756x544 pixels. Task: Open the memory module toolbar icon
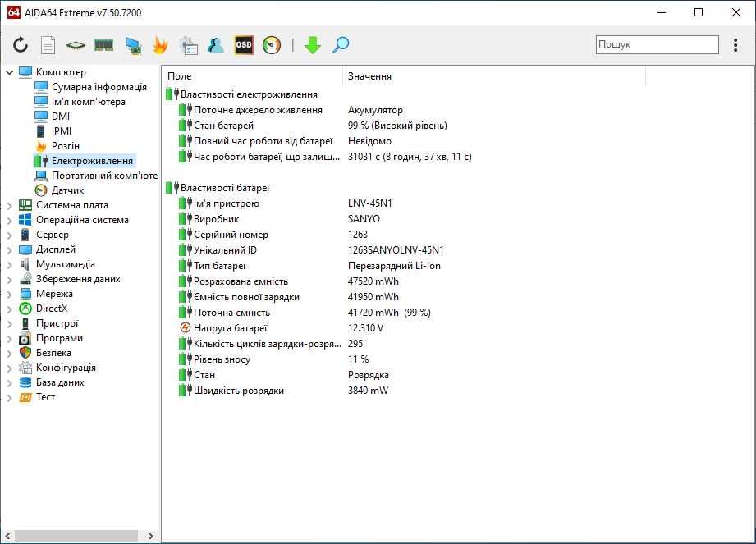coord(103,45)
